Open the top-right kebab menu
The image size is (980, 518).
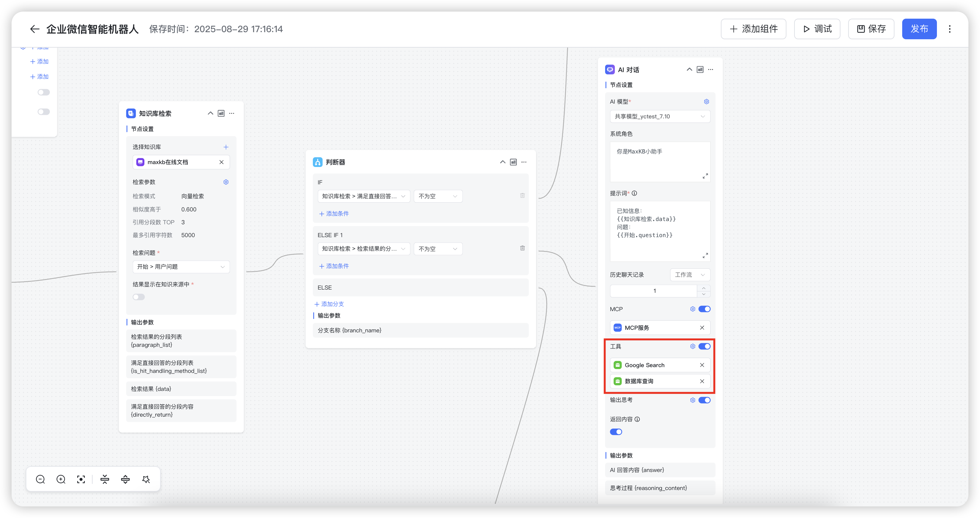949,29
